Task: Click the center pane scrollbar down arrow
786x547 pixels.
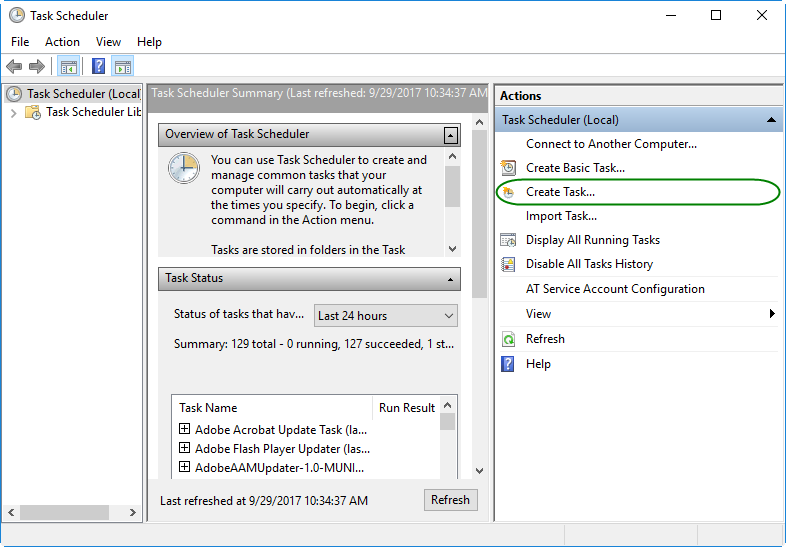Action: [479, 471]
